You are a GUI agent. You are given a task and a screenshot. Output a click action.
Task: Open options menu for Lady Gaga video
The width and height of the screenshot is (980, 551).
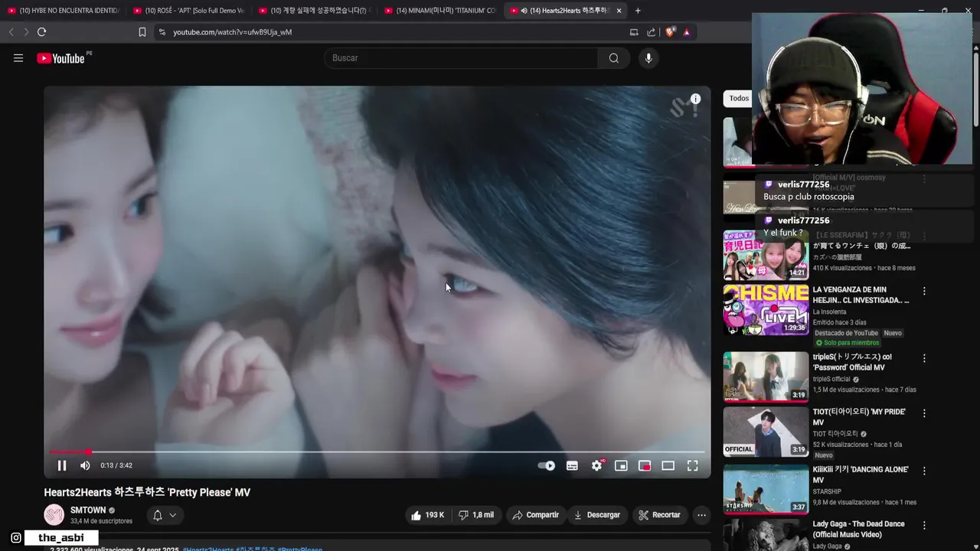pyautogui.click(x=924, y=526)
